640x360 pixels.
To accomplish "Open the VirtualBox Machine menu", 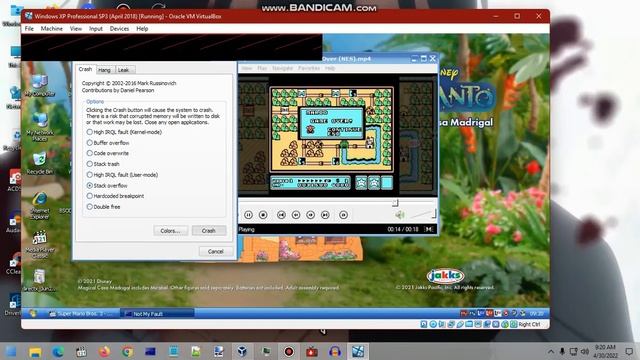I will pos(52,29).
